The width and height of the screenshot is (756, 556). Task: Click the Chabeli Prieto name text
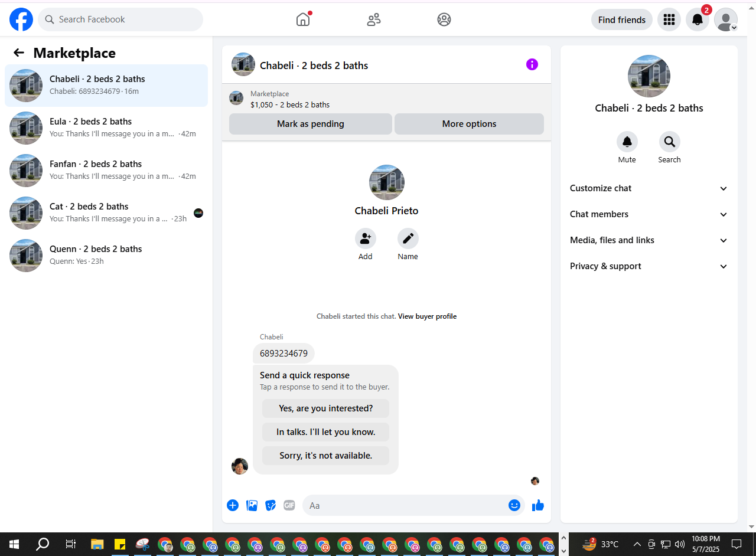click(x=386, y=211)
